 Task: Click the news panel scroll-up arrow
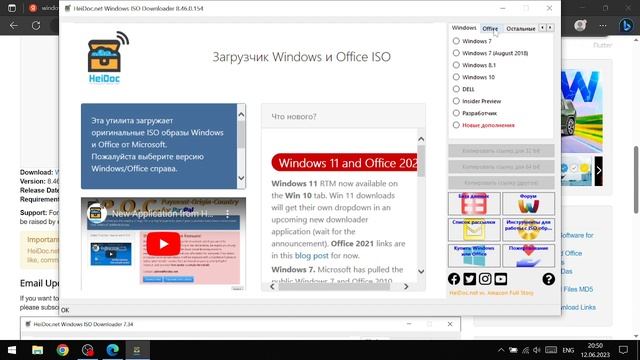point(421,139)
